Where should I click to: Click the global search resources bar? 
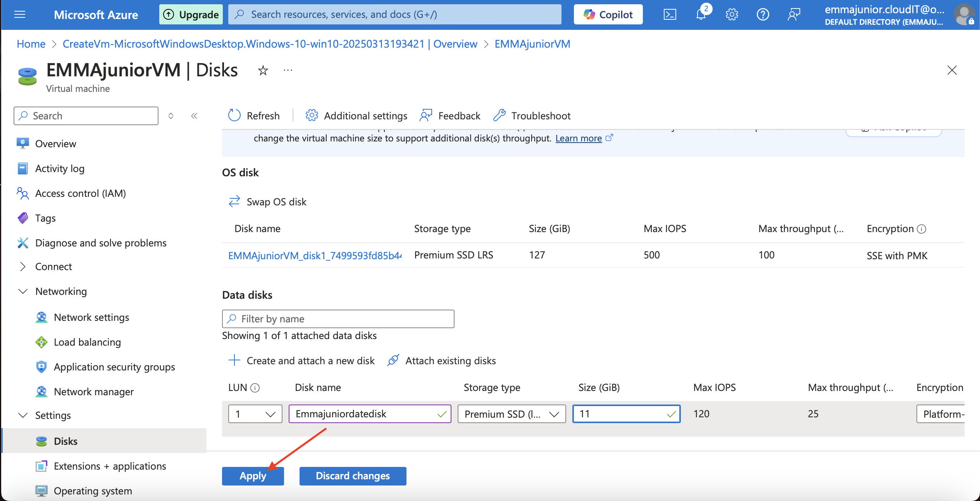(394, 15)
